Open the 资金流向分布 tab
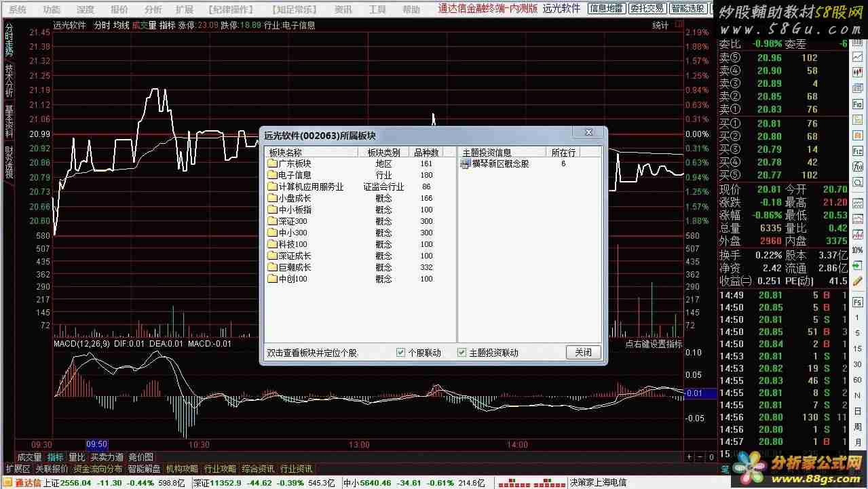The image size is (868, 489). click(x=98, y=469)
